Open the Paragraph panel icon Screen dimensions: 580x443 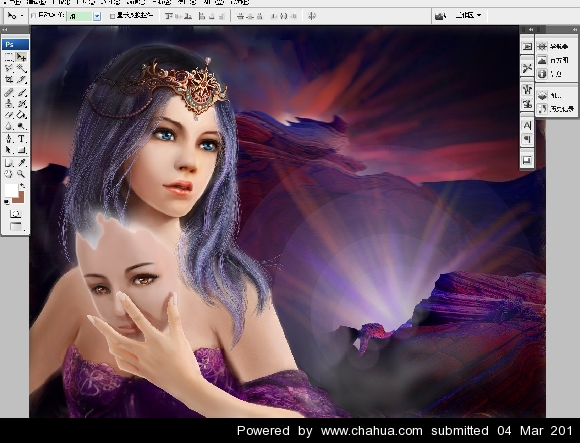[x=527, y=139]
